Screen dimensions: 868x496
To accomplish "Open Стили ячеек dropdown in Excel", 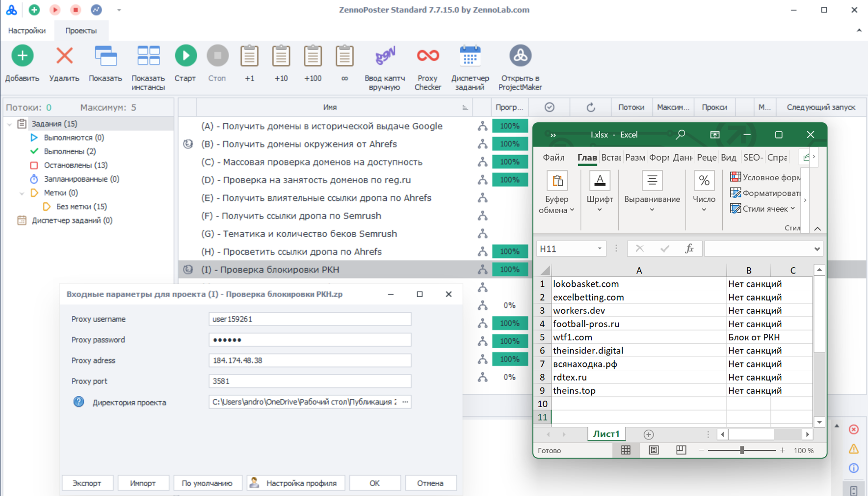I will pyautogui.click(x=763, y=209).
